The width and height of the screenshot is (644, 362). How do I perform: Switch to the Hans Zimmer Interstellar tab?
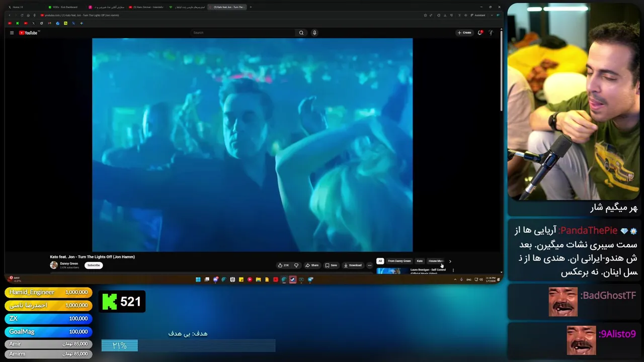146,7
